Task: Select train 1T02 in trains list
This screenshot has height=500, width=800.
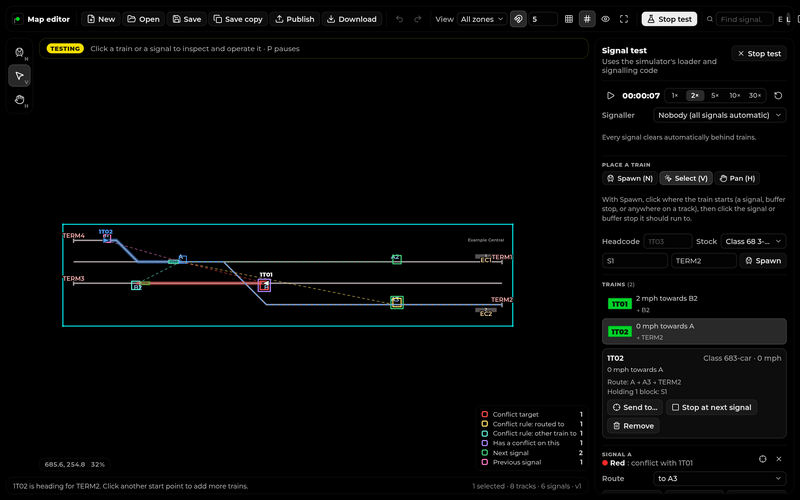Action: pyautogui.click(x=694, y=332)
